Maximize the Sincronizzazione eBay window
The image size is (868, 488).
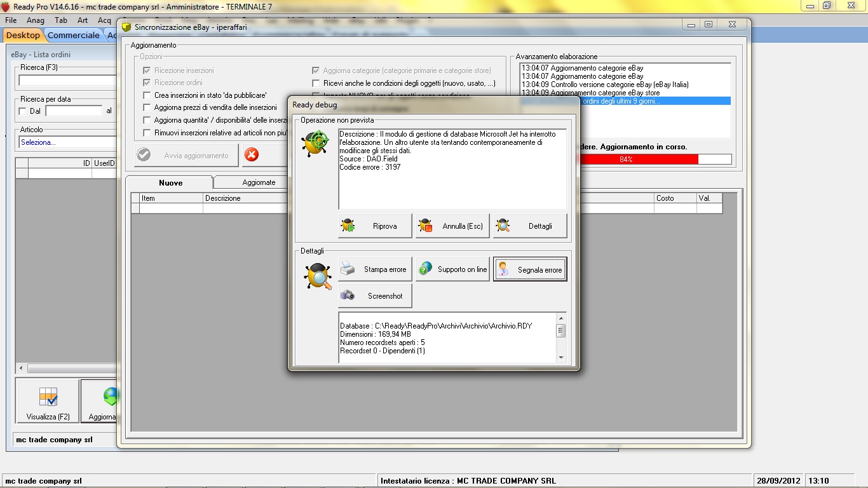pyautogui.click(x=709, y=24)
